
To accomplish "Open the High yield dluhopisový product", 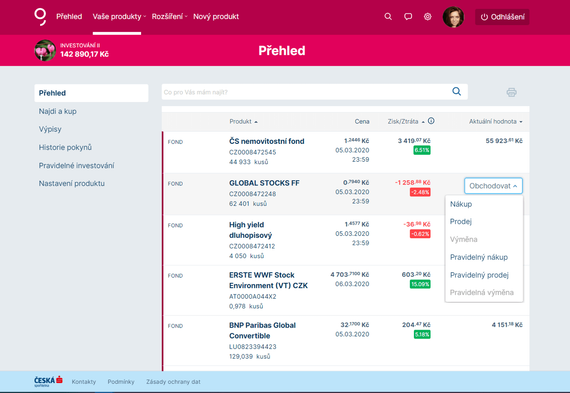I will [250, 230].
